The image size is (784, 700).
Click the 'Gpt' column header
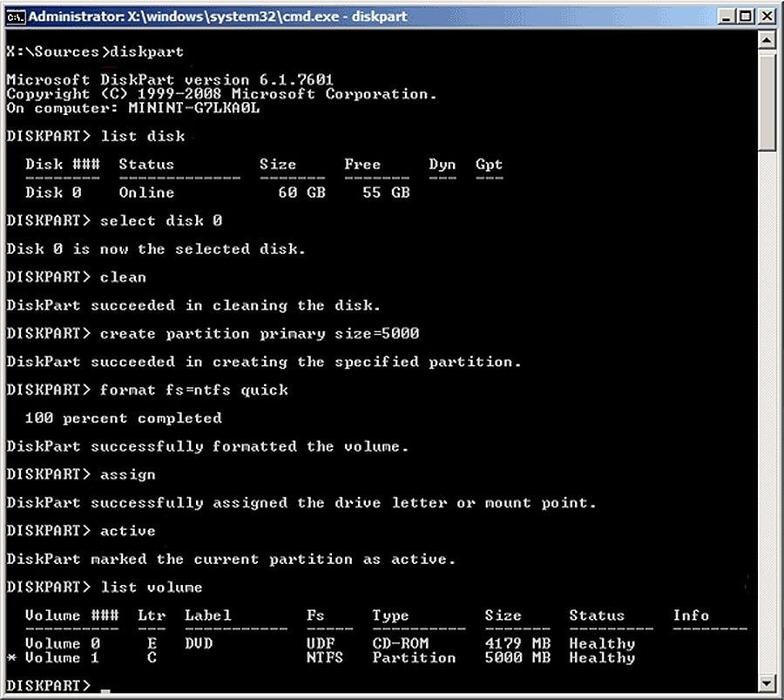coord(489,164)
